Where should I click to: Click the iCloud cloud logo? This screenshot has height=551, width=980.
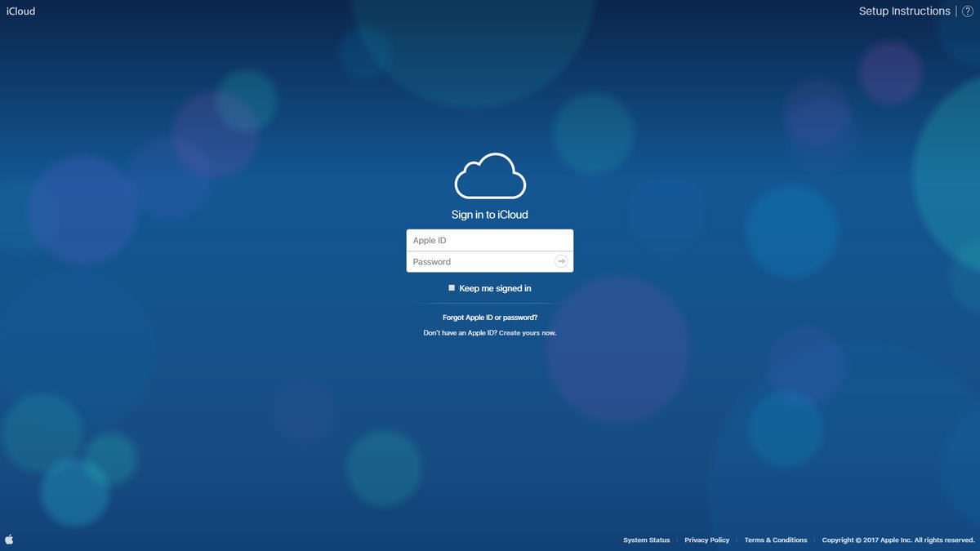point(490,176)
